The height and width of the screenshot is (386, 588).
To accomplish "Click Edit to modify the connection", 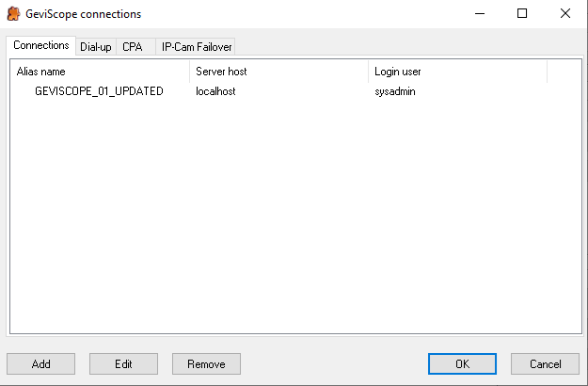I will [123, 363].
